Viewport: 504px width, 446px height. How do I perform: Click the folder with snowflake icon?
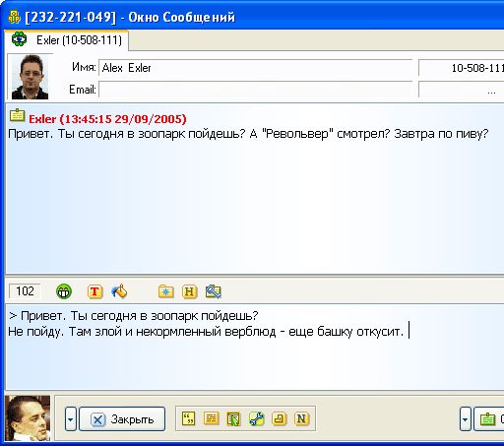(166, 291)
